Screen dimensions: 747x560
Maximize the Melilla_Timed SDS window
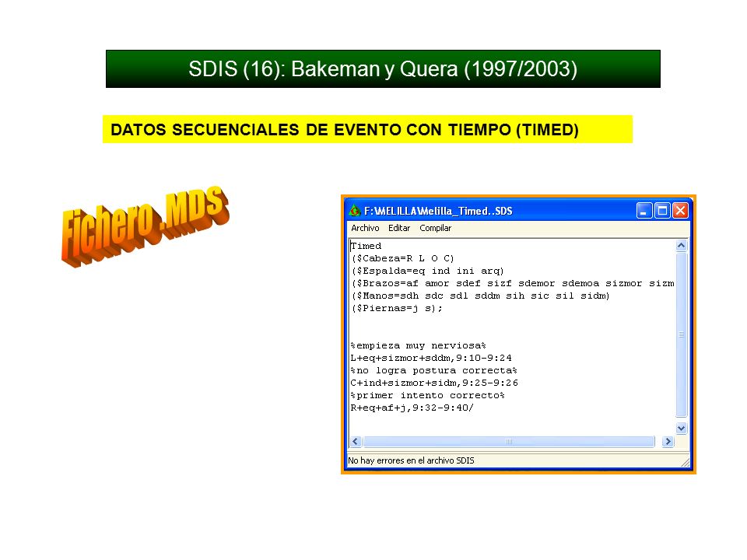[662, 211]
